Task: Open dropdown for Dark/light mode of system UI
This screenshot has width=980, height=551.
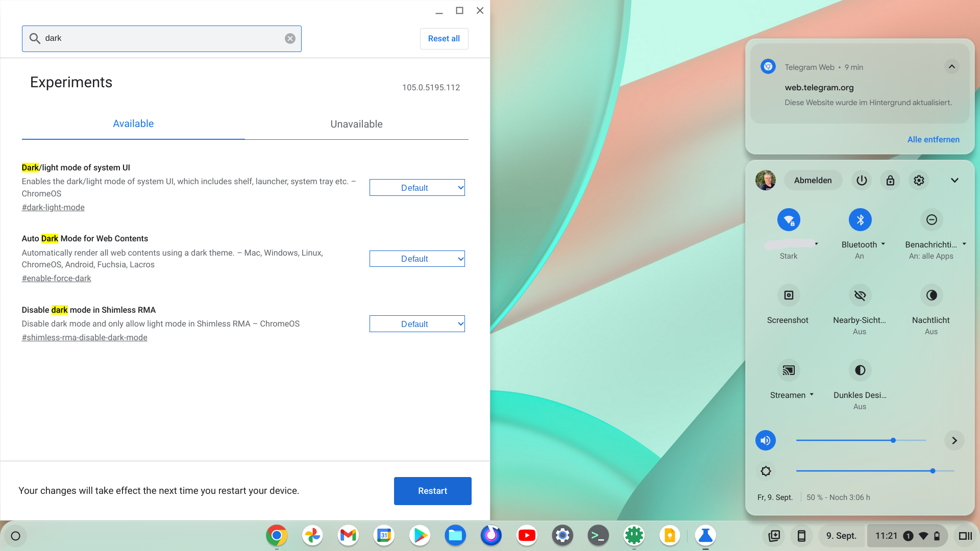Action: click(417, 188)
